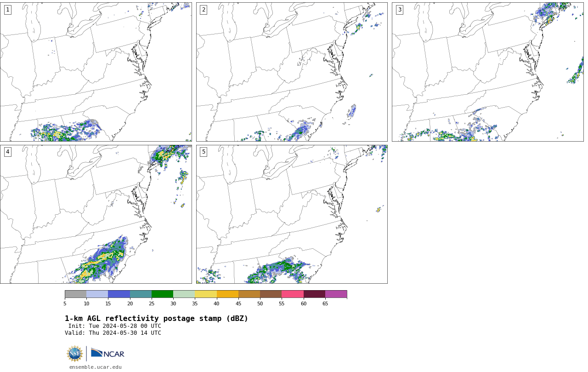Open ensemble member 4 reflectivity map

tap(96, 214)
